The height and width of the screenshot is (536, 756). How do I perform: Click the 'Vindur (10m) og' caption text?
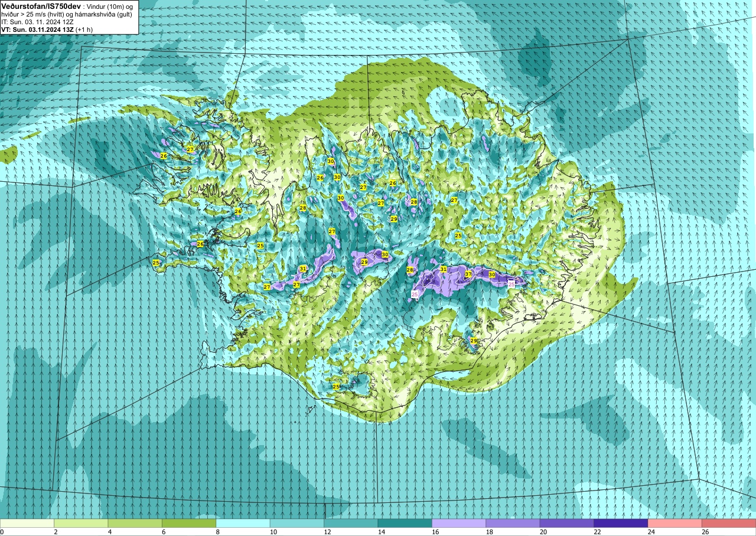point(110,6)
